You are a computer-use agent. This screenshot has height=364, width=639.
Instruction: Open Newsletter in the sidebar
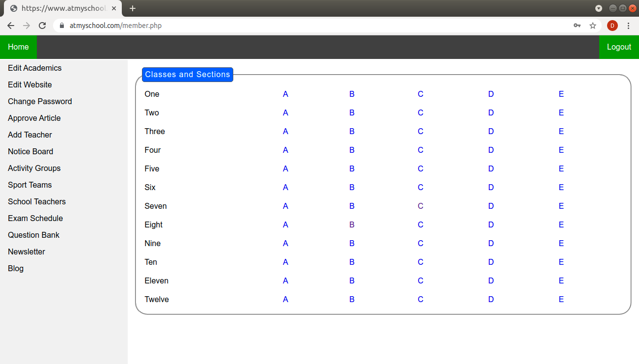(27, 252)
